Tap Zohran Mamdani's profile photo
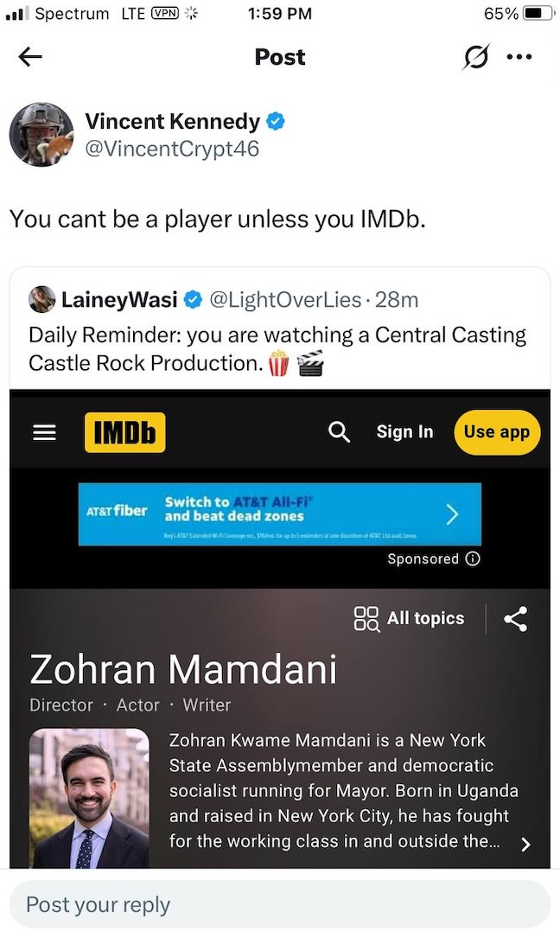560x938 pixels. (x=89, y=798)
